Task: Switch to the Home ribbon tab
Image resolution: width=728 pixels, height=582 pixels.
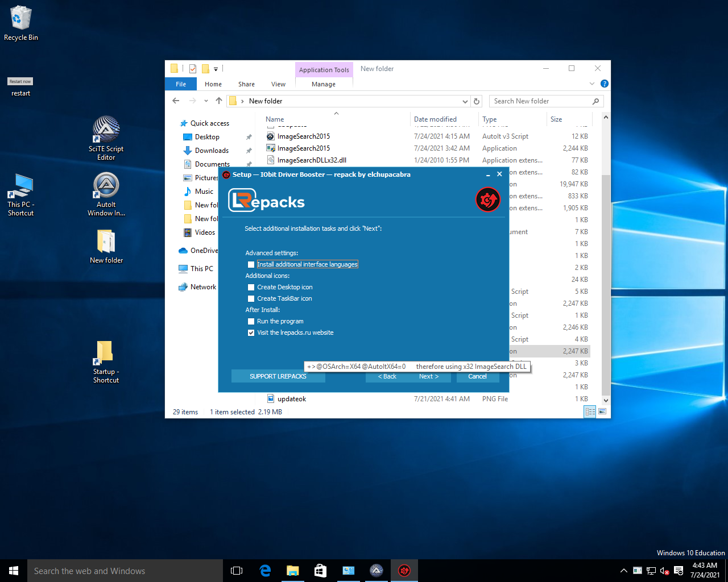Action: [213, 84]
